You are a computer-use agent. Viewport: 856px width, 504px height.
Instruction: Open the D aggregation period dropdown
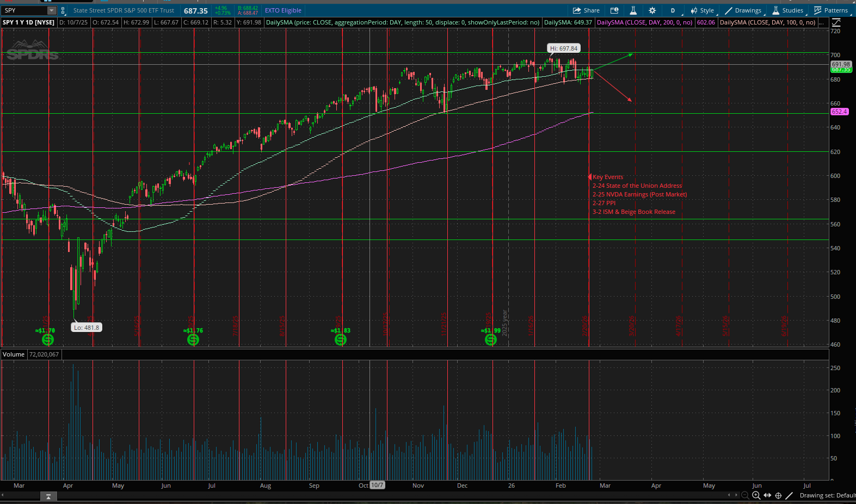(674, 10)
